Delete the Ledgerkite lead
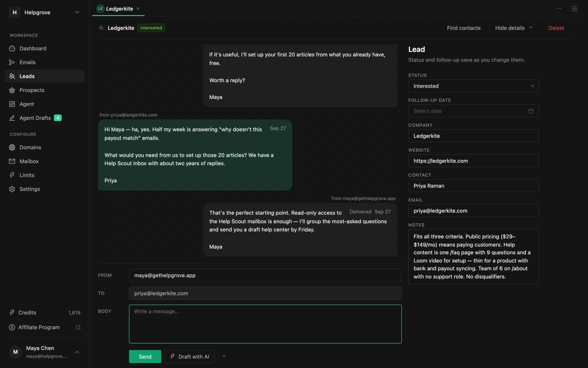Screen dimensions: 588x368 pyautogui.click(x=556, y=28)
